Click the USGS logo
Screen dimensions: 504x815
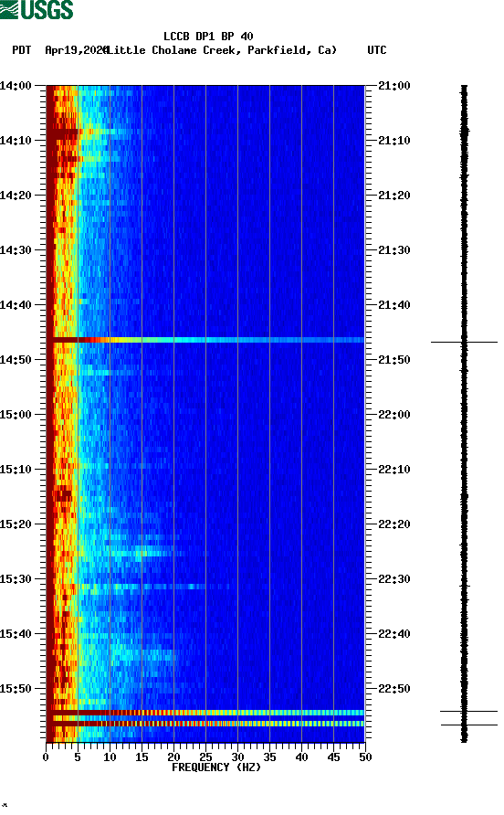37,10
